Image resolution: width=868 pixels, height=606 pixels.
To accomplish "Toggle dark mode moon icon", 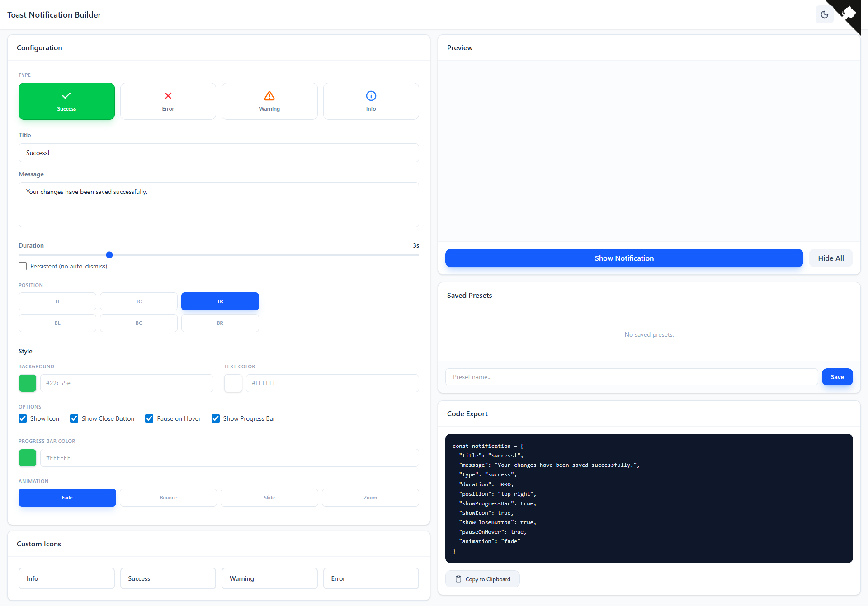I will click(x=824, y=14).
